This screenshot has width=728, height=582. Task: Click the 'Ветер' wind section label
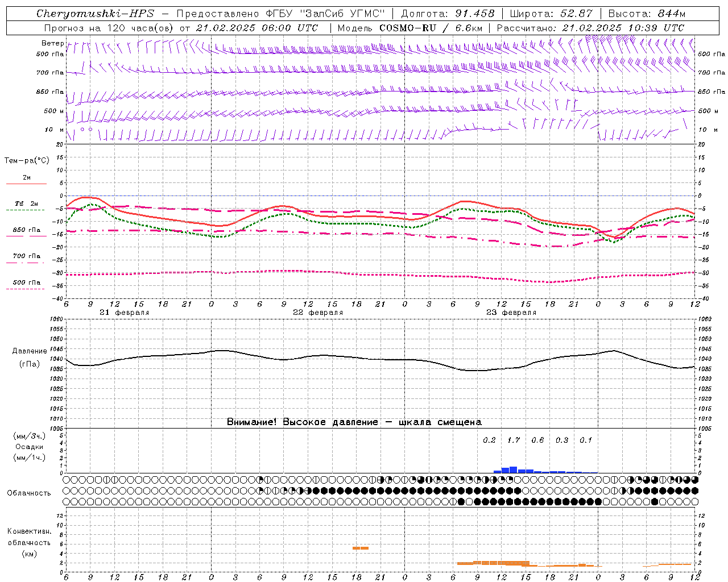coord(52,43)
